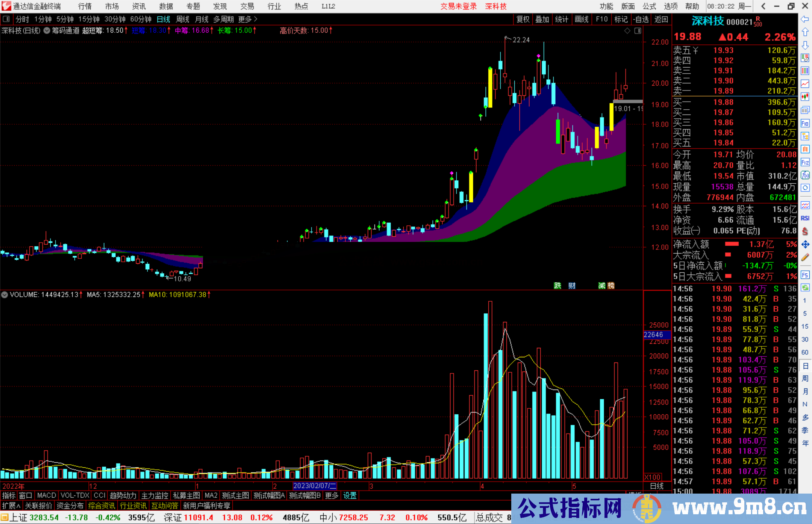The image size is (812, 524).
Task: Click the 财 badge under the chart
Action: click(x=572, y=286)
